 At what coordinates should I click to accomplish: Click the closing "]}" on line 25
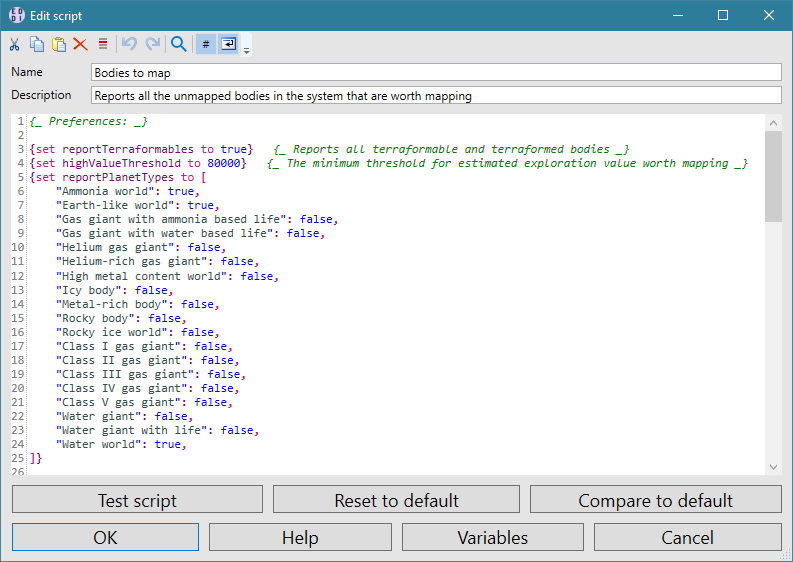click(x=36, y=458)
